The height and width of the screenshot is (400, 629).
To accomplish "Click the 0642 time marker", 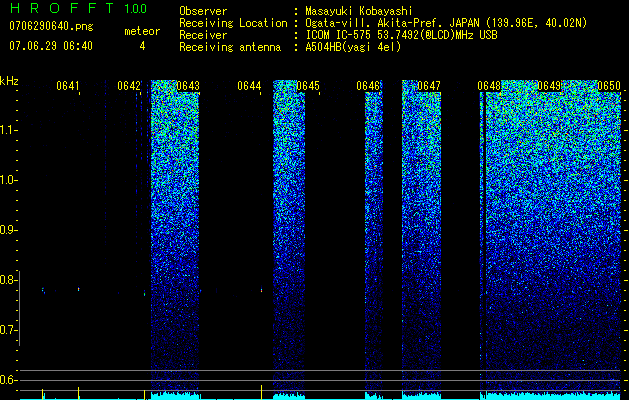I will pos(129,86).
